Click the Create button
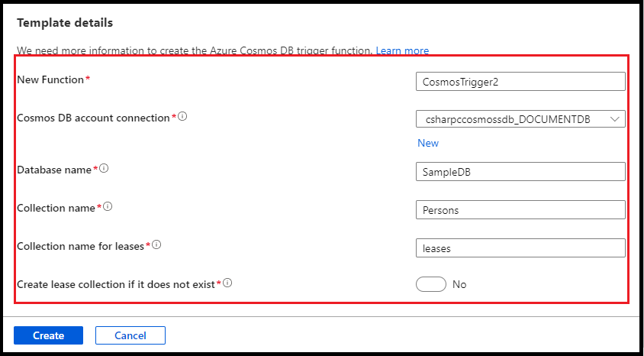Image resolution: width=644 pixels, height=356 pixels. [x=49, y=335]
